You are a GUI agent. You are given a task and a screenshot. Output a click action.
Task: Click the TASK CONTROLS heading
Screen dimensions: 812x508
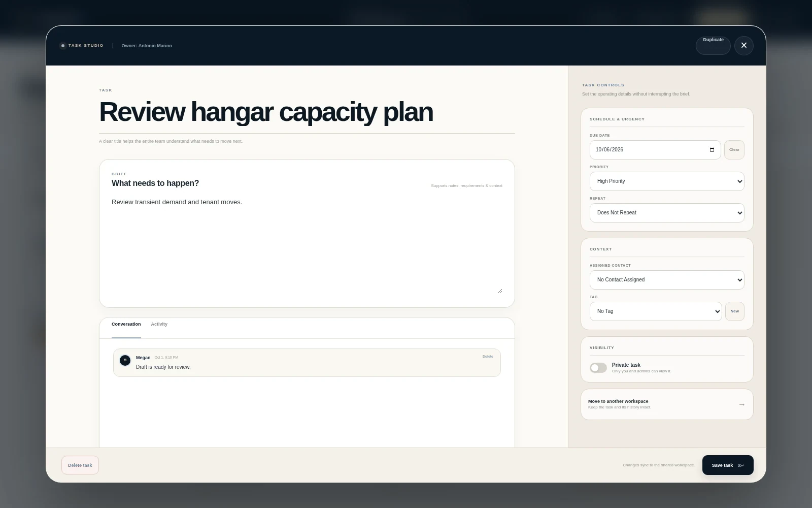coord(603,85)
